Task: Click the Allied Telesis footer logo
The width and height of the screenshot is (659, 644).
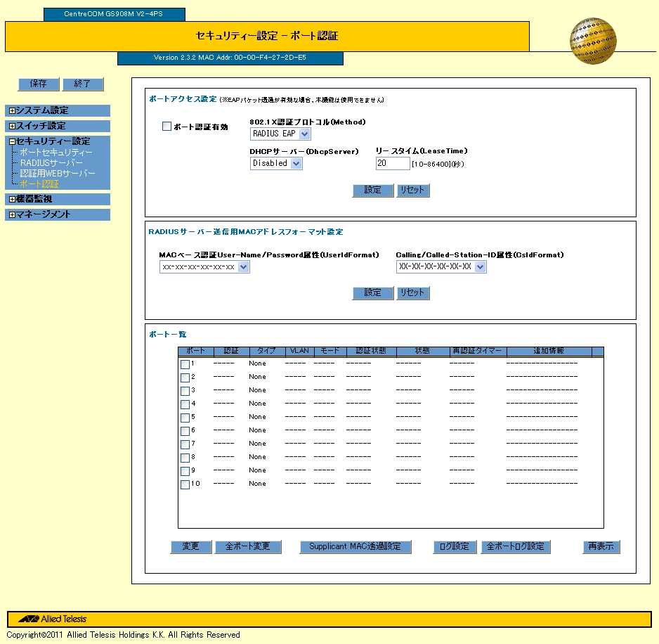Action: (x=53, y=619)
